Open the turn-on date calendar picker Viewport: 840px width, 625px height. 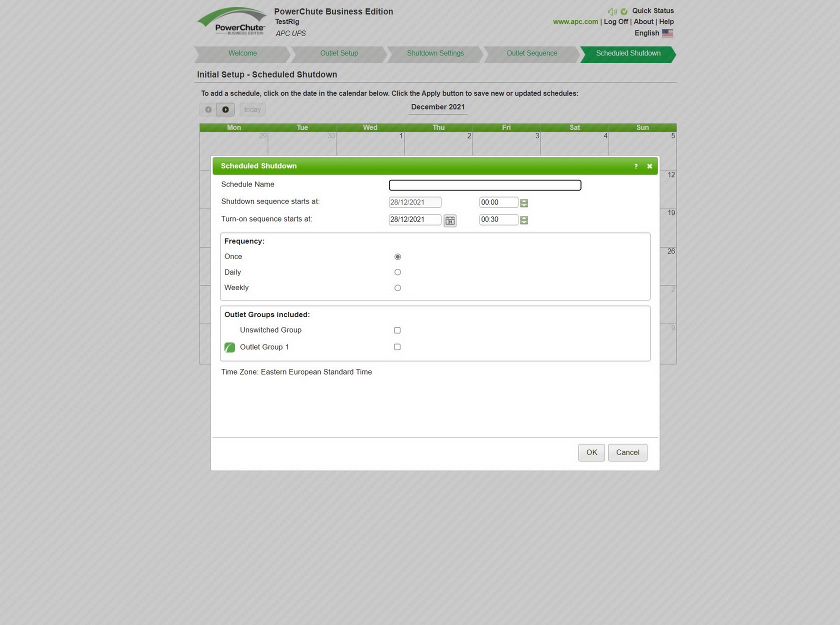(450, 220)
